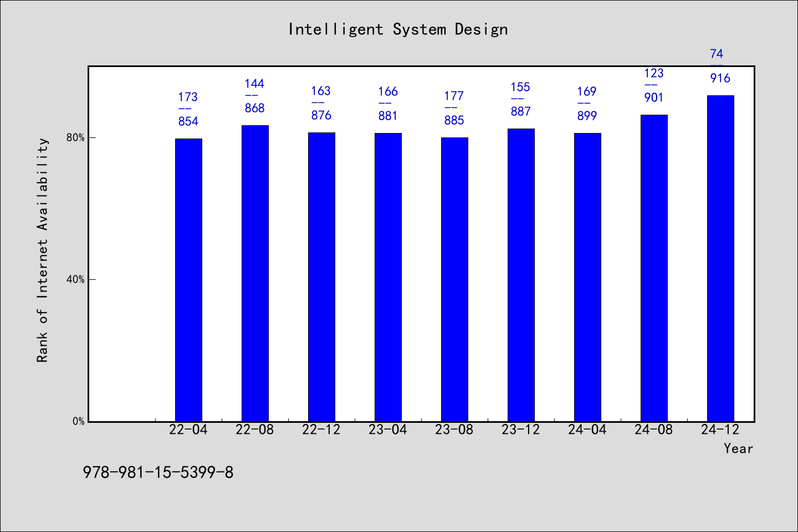The image size is (798, 532).
Task: Click the value 163 above the 22-12 bar
Action: [321, 91]
